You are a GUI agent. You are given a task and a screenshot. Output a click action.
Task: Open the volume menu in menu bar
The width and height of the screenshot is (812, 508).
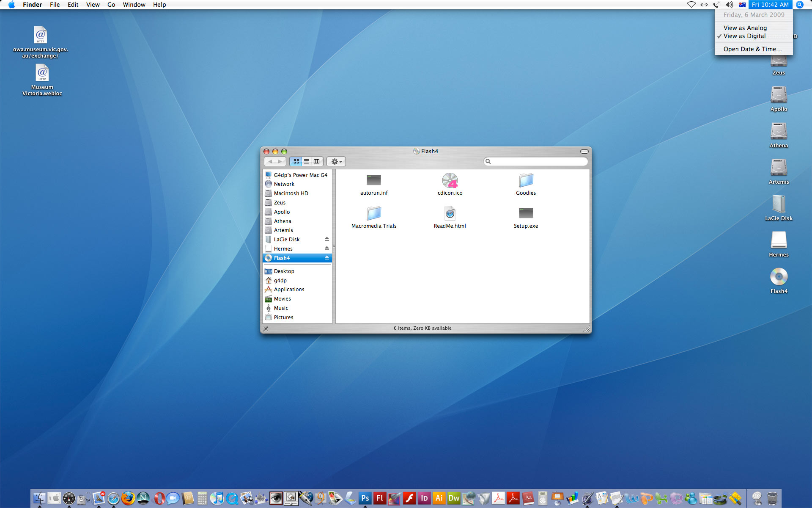click(729, 5)
